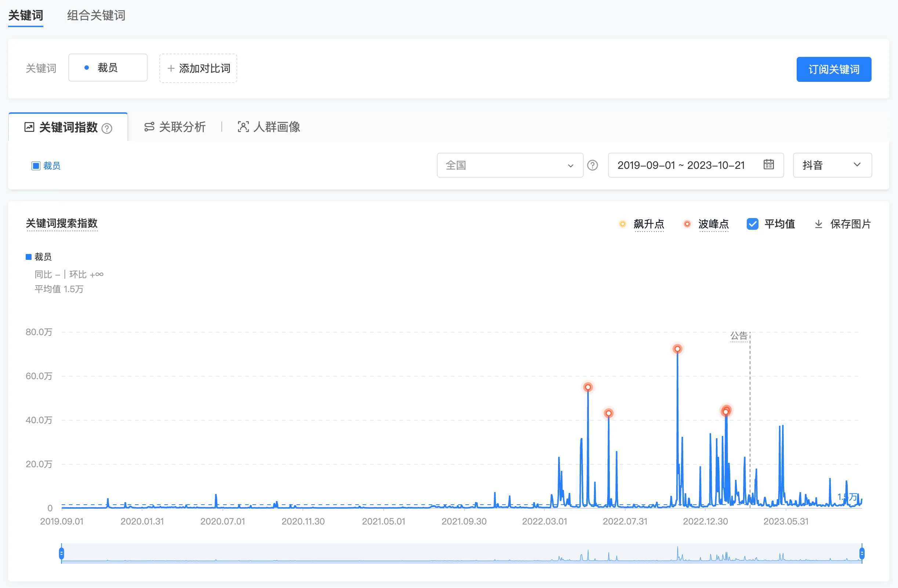Viewport: 898px width, 588px height.
Task: Toggle the 裁员 series legend checkbox
Action: 36,166
